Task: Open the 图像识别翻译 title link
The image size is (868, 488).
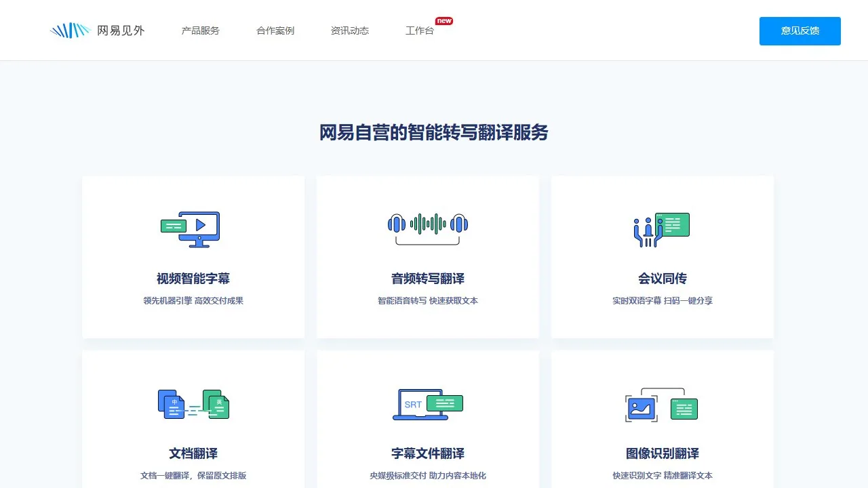Action: pyautogui.click(x=663, y=453)
